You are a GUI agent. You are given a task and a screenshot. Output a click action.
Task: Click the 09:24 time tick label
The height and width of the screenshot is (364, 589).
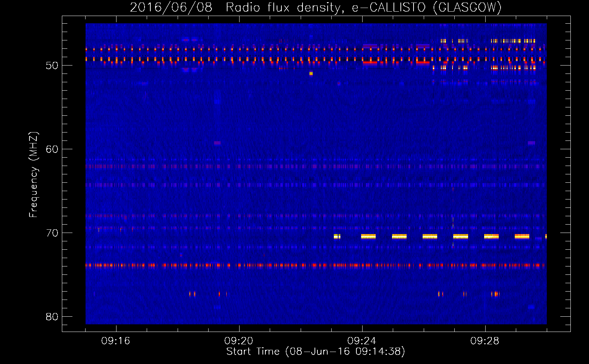(362, 341)
